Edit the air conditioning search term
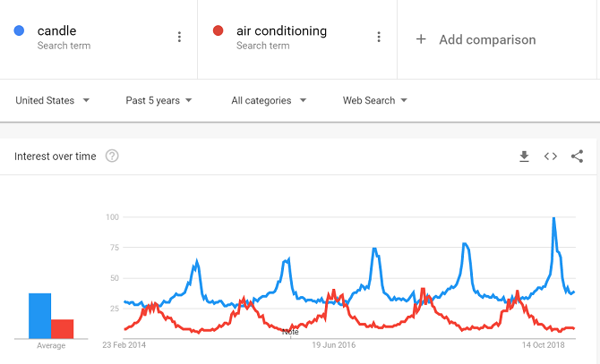 (x=281, y=30)
